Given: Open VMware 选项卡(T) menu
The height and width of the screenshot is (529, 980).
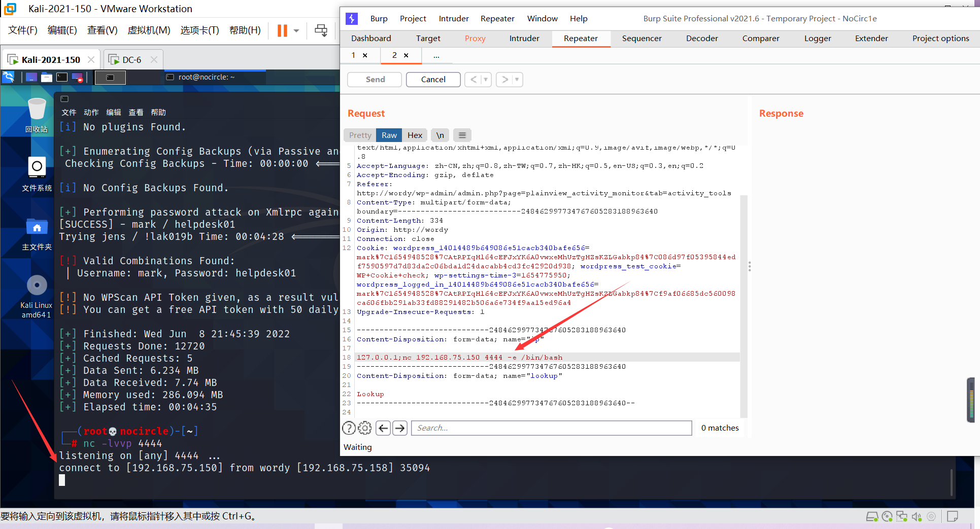Looking at the screenshot, I should [199, 30].
